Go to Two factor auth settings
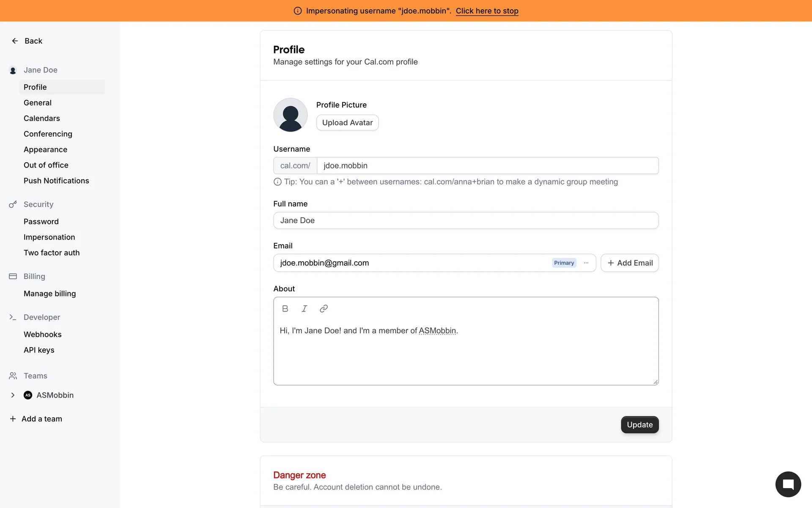 click(52, 253)
